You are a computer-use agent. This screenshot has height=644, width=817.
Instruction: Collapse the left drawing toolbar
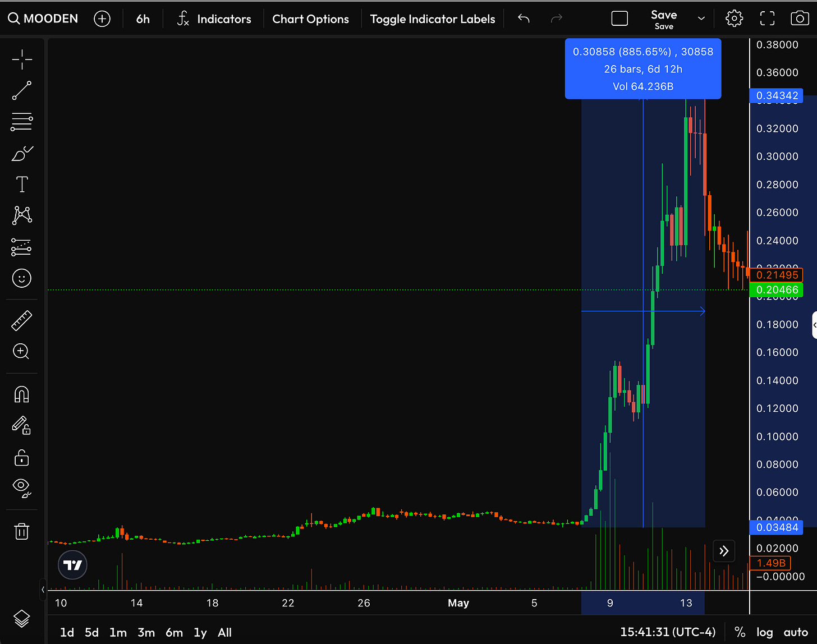(43, 590)
